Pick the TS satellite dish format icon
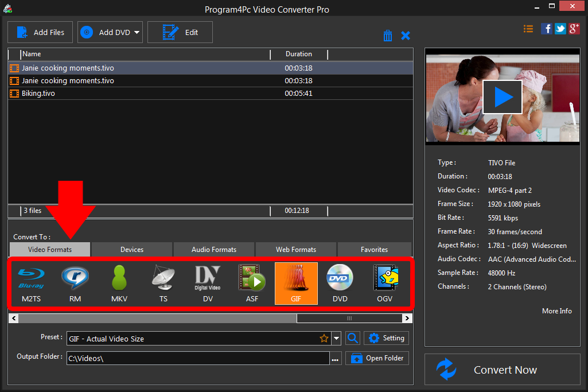 (163, 284)
